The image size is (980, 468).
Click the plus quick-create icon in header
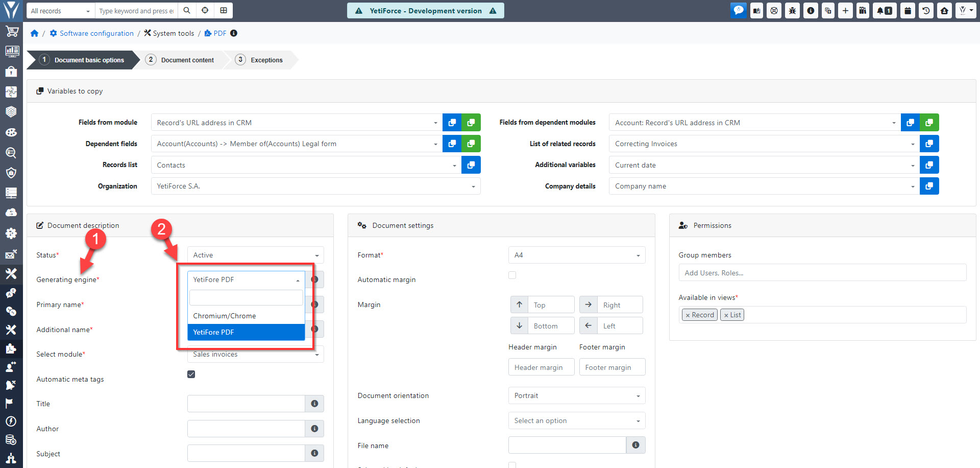[845, 11]
